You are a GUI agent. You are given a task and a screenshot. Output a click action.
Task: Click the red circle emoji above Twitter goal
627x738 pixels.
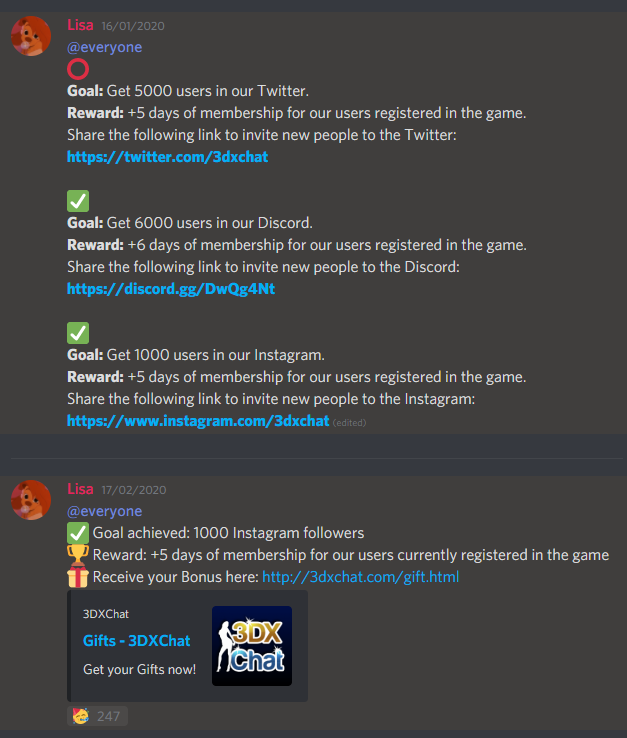coord(78,69)
